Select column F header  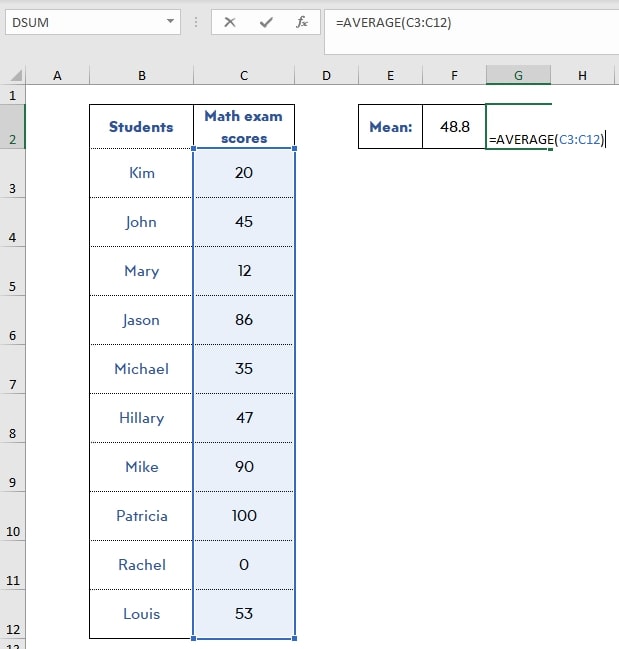coord(454,75)
